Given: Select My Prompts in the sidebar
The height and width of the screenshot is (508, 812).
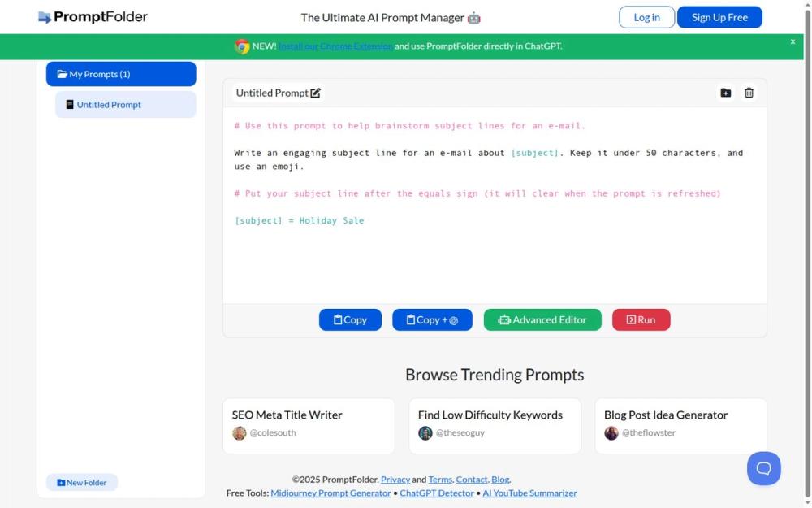Looking at the screenshot, I should pyautogui.click(x=121, y=74).
